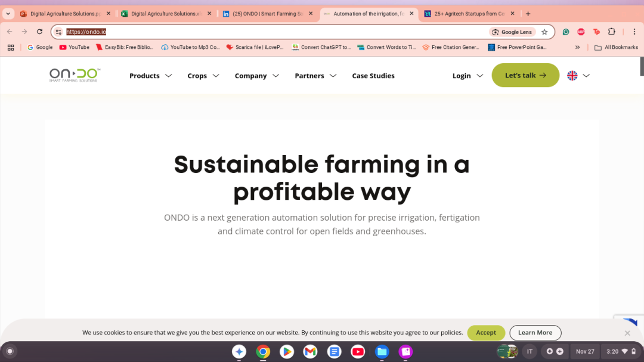Expand the Products menu
Screen dimensions: 644x362
point(151,76)
